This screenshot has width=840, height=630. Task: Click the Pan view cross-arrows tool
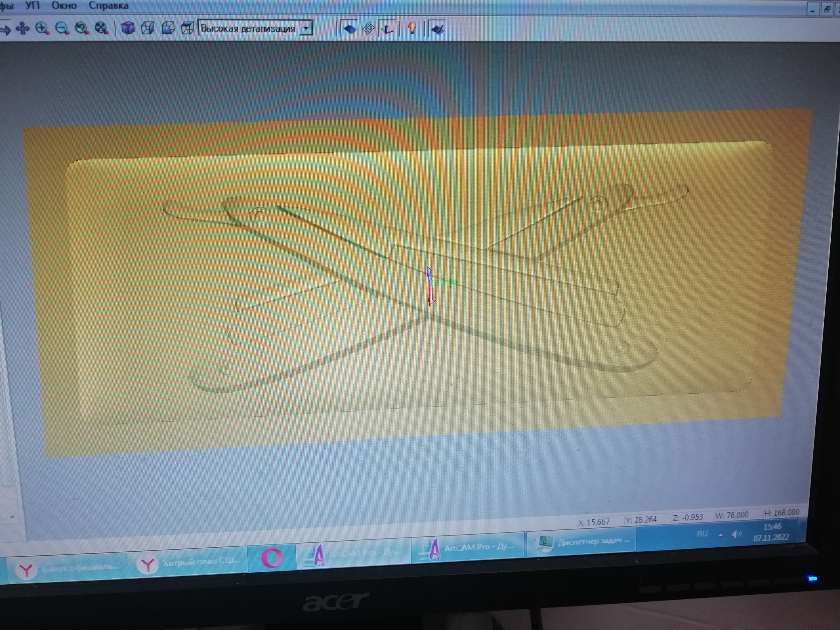[23, 29]
